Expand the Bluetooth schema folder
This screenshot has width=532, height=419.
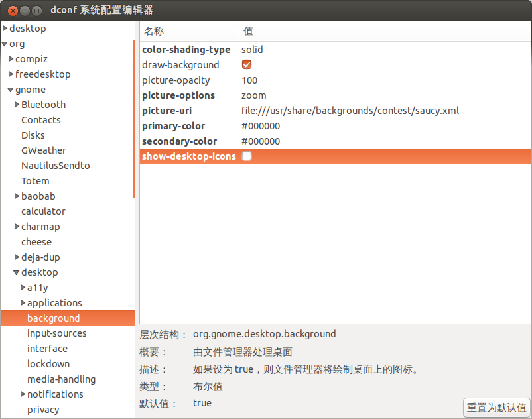pos(17,105)
